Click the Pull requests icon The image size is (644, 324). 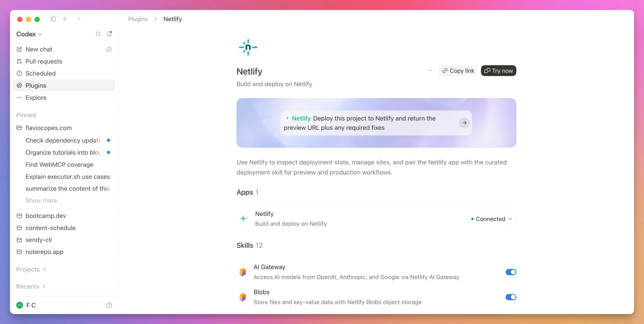point(19,61)
